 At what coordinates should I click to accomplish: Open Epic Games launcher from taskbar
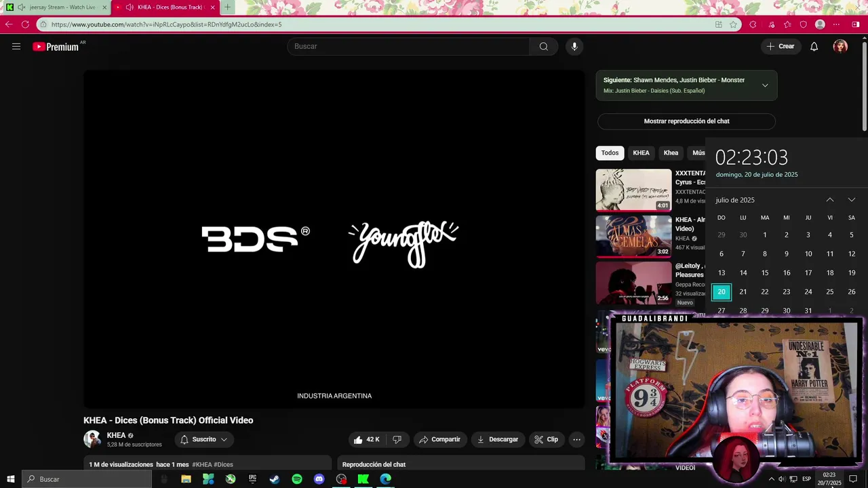[252, 479]
